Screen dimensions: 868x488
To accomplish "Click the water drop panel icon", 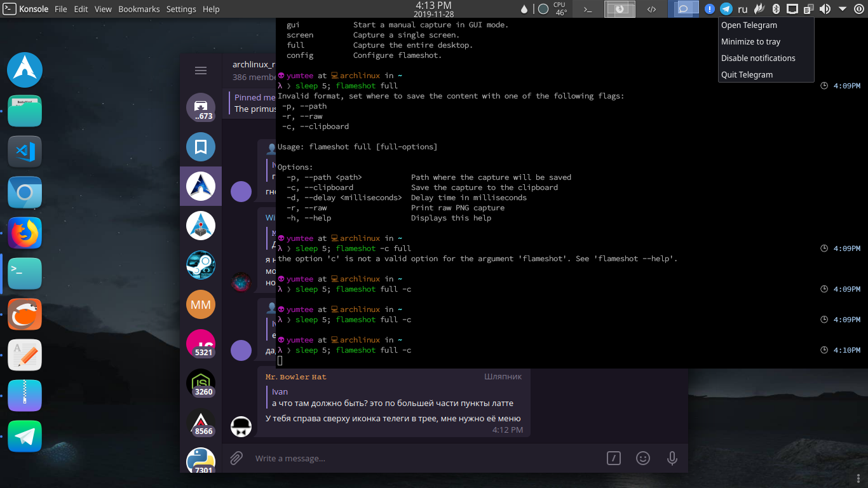I will point(524,9).
